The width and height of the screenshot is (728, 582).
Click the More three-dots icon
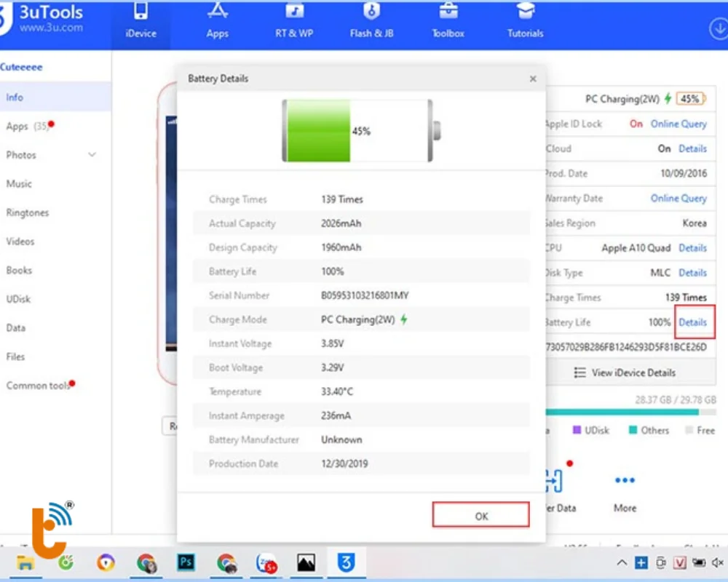coord(625,480)
